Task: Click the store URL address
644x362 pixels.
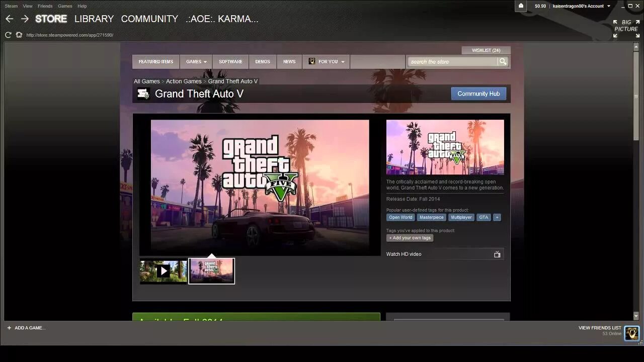Action: coord(70,35)
